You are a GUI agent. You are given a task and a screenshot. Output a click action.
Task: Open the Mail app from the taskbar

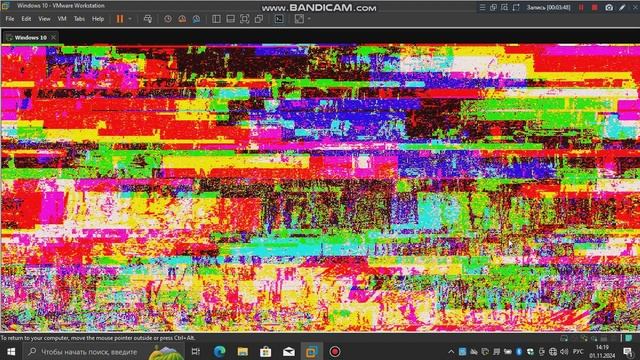coord(289,351)
